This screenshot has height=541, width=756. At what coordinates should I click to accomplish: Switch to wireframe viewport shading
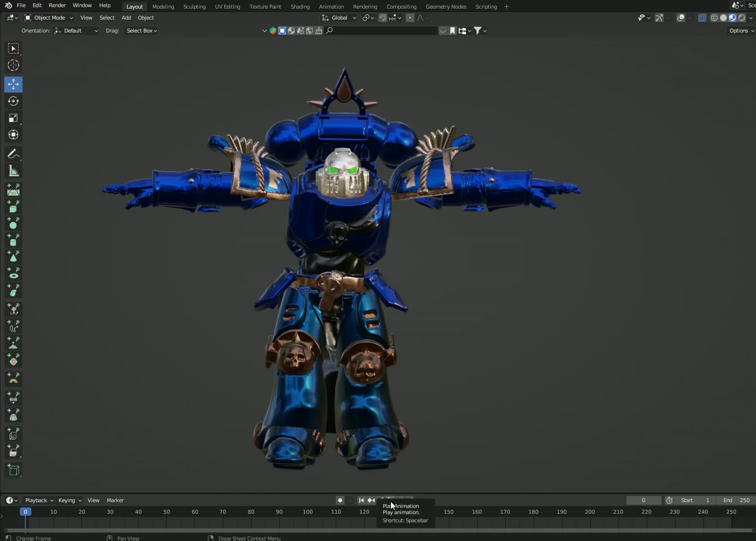(714, 18)
